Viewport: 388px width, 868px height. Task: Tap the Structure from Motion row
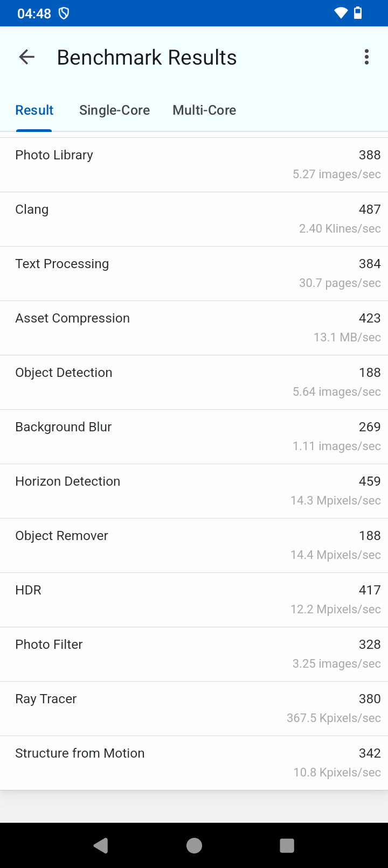tap(194, 763)
